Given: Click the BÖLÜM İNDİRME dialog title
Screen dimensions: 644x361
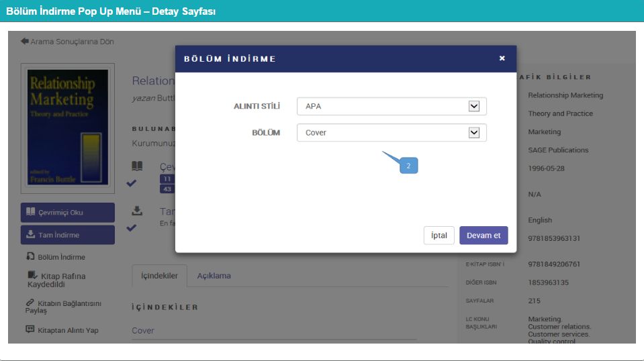Looking at the screenshot, I should [230, 58].
